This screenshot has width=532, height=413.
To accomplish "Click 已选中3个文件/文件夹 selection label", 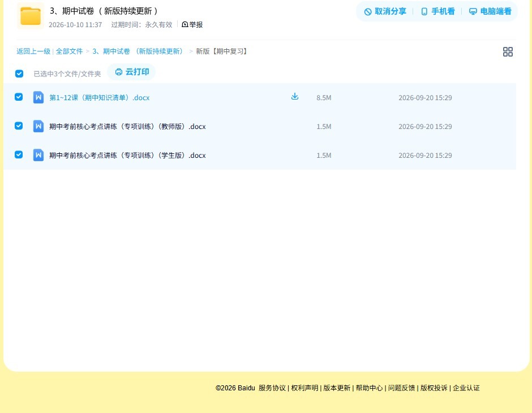I will (x=67, y=74).
